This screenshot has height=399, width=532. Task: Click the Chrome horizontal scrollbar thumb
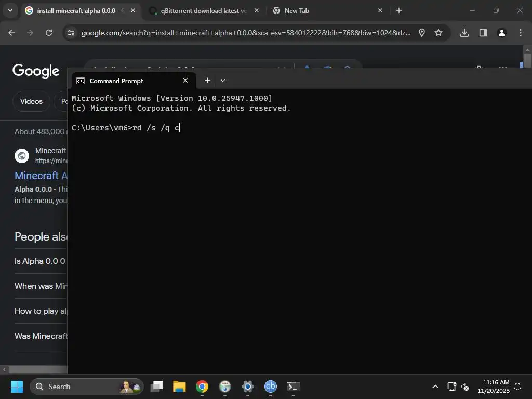click(38, 369)
